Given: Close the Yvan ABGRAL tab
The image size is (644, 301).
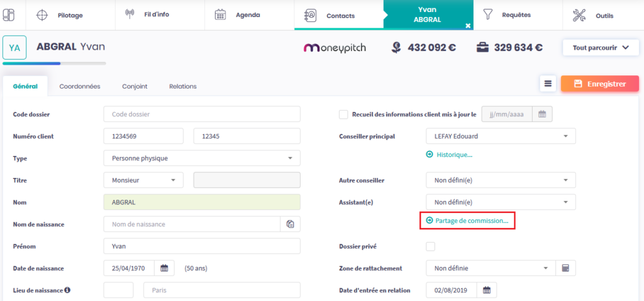Looking at the screenshot, I should (x=467, y=25).
